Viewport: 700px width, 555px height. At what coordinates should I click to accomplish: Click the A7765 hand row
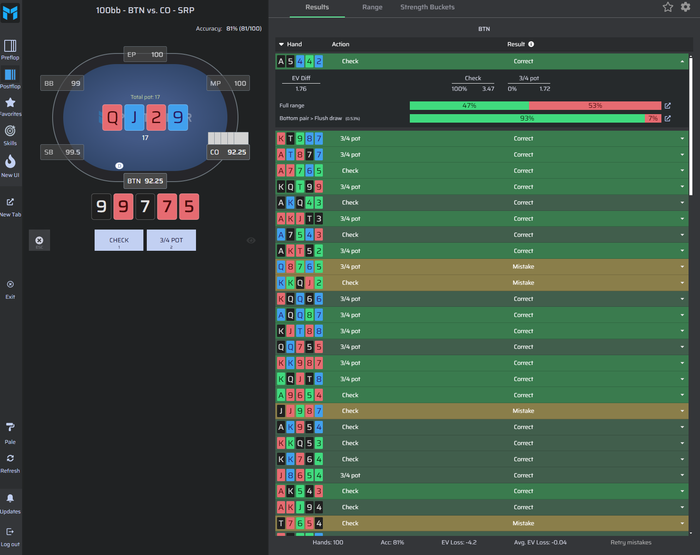pyautogui.click(x=482, y=171)
